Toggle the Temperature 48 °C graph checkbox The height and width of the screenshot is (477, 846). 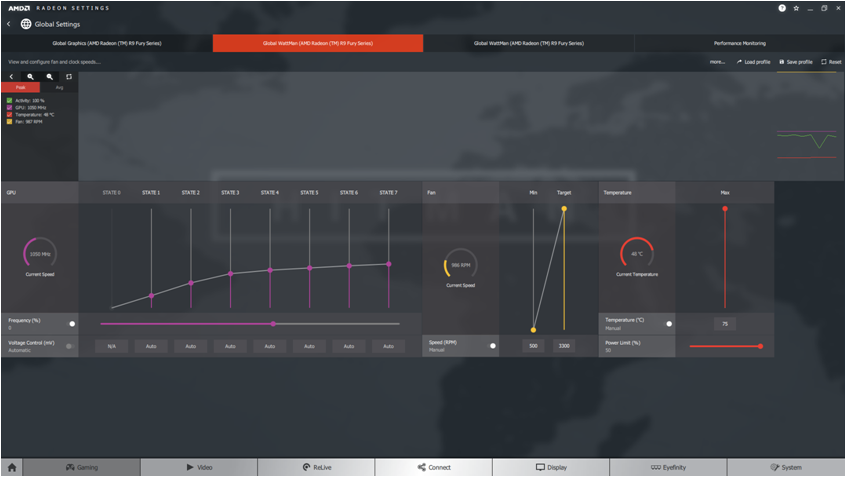[x=9, y=114]
